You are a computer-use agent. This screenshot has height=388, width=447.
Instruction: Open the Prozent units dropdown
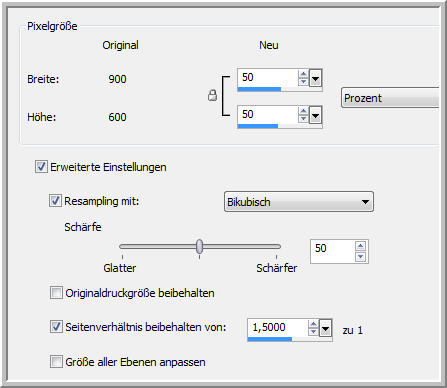click(392, 98)
